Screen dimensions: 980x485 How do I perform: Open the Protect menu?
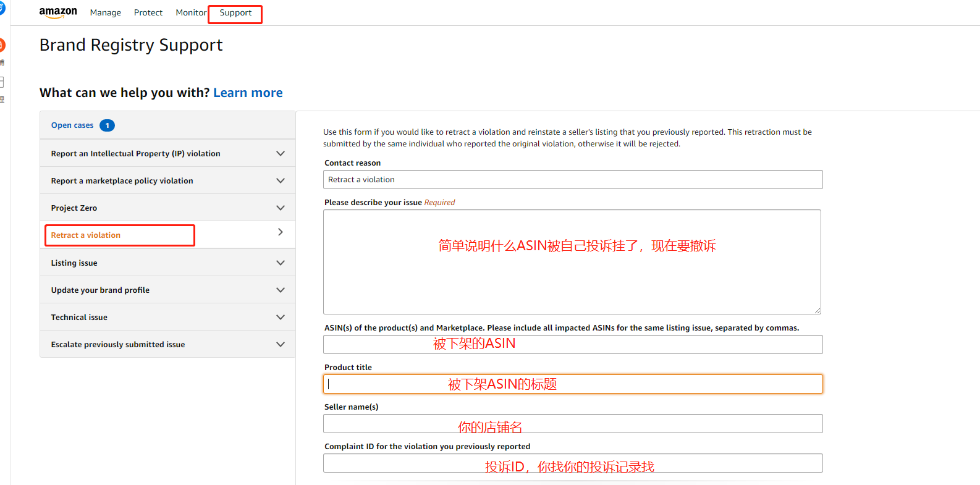[148, 13]
